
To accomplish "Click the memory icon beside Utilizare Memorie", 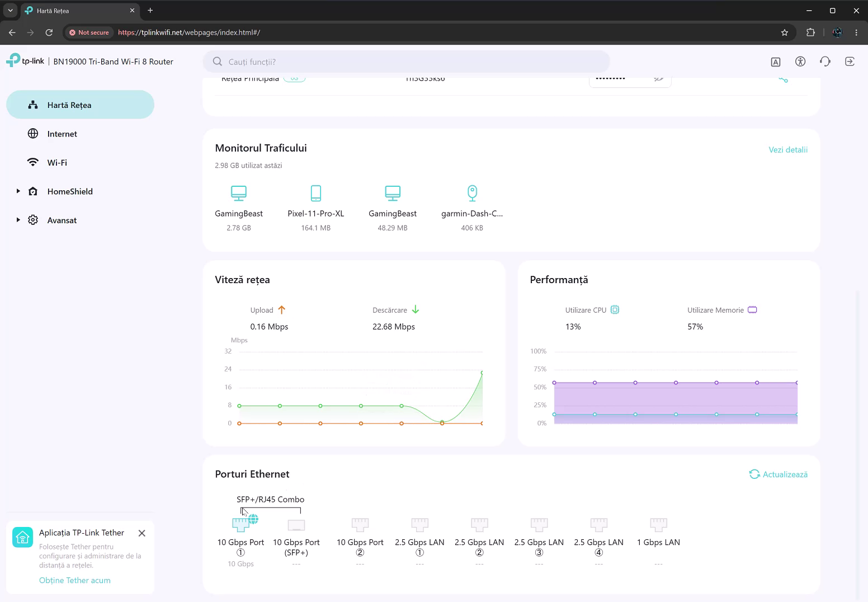I will pyautogui.click(x=752, y=310).
